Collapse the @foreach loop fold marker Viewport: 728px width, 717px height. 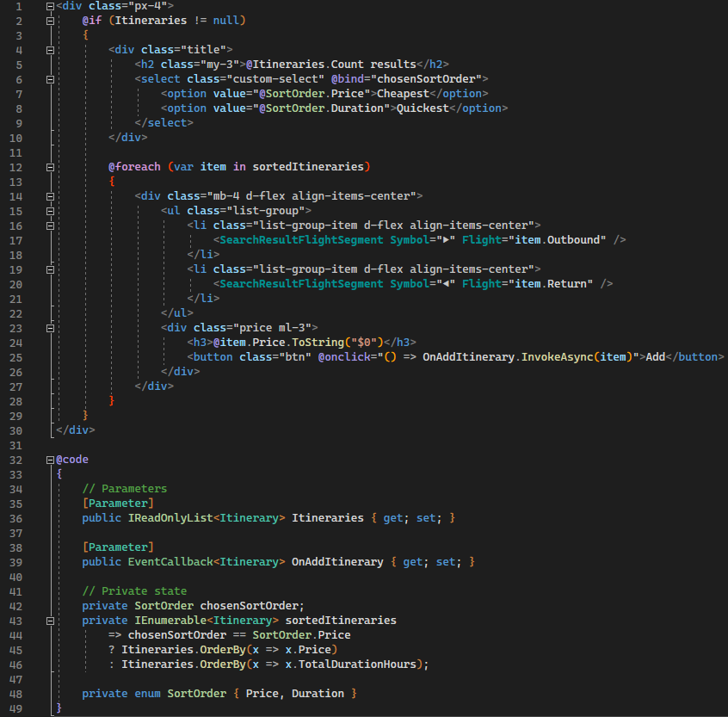[50, 166]
